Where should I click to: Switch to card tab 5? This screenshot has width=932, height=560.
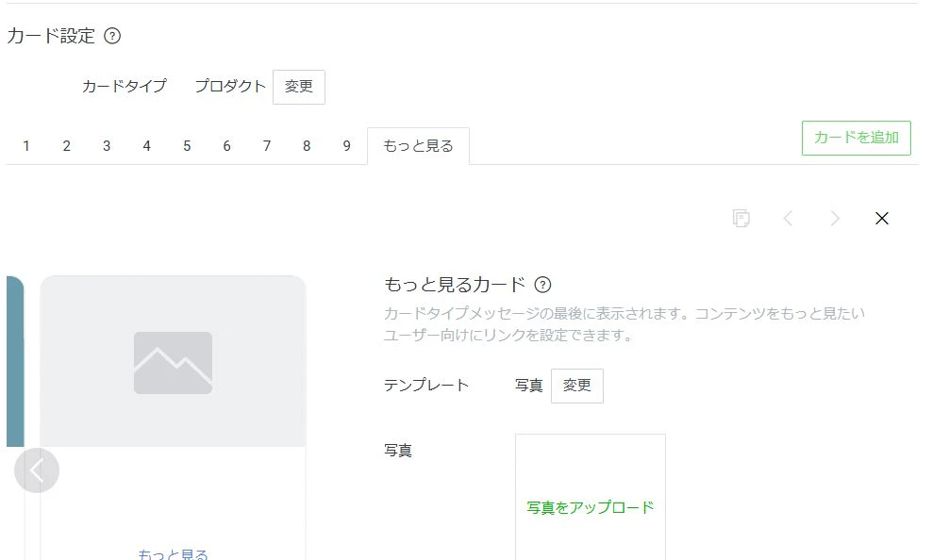tap(187, 146)
